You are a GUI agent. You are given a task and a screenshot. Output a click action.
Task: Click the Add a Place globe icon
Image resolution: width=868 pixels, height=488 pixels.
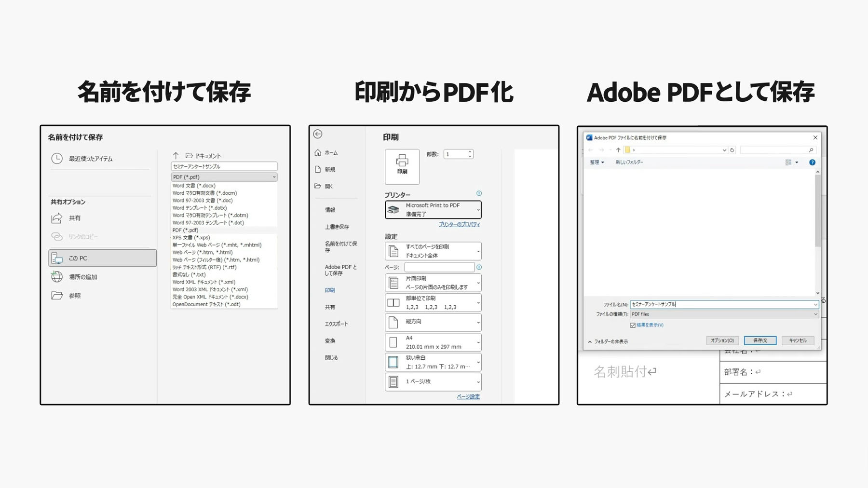(57, 277)
